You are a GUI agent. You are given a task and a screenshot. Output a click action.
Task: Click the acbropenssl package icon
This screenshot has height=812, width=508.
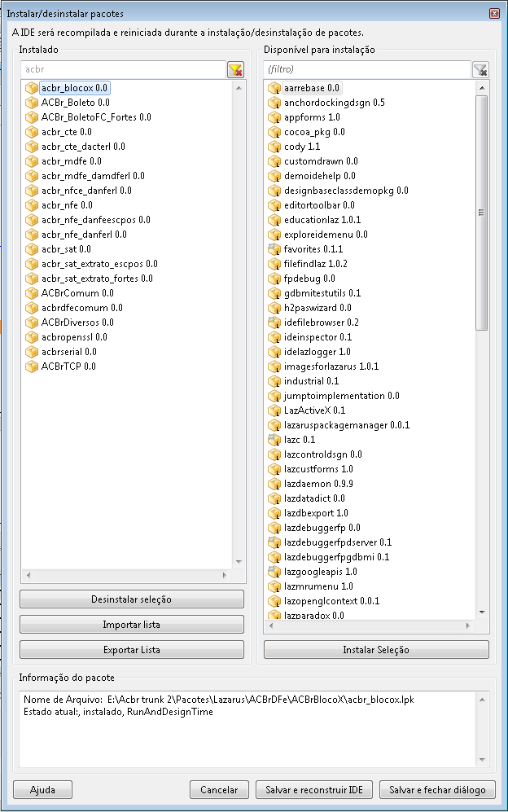(x=32, y=337)
